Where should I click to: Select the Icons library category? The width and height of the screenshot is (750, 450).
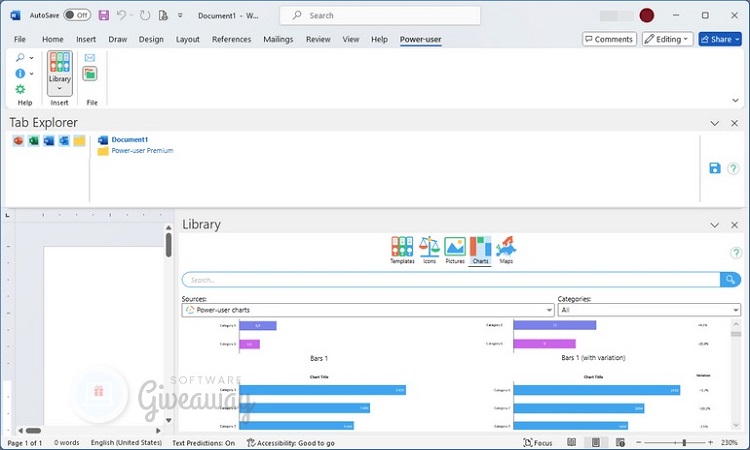[x=429, y=250]
